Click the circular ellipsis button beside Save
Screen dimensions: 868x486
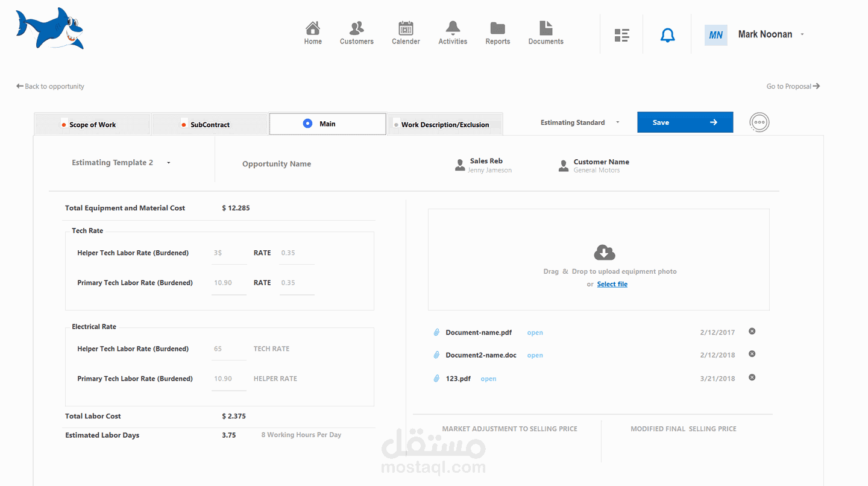(759, 122)
